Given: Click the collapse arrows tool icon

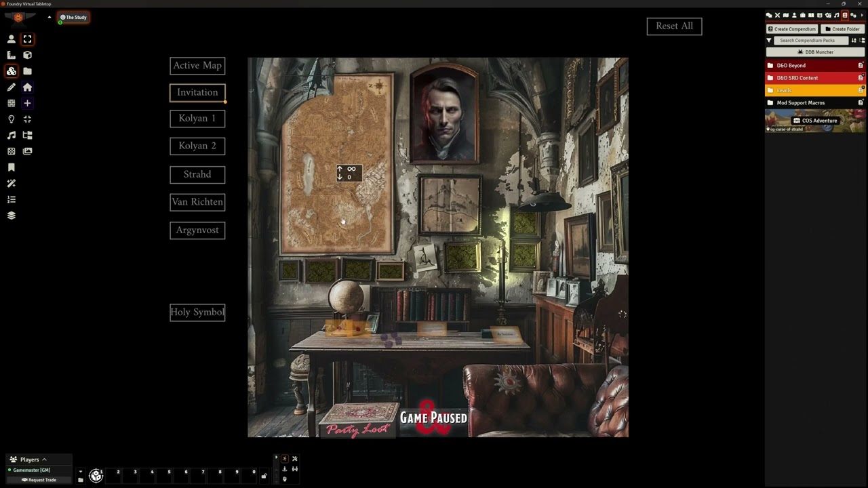Looking at the screenshot, I should [x=27, y=119].
